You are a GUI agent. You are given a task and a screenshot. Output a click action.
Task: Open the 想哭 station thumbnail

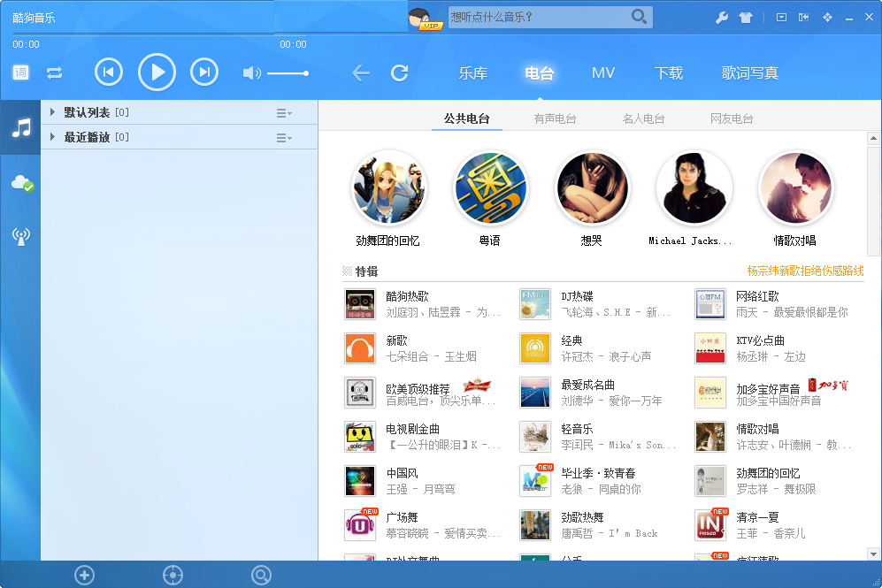click(x=592, y=188)
